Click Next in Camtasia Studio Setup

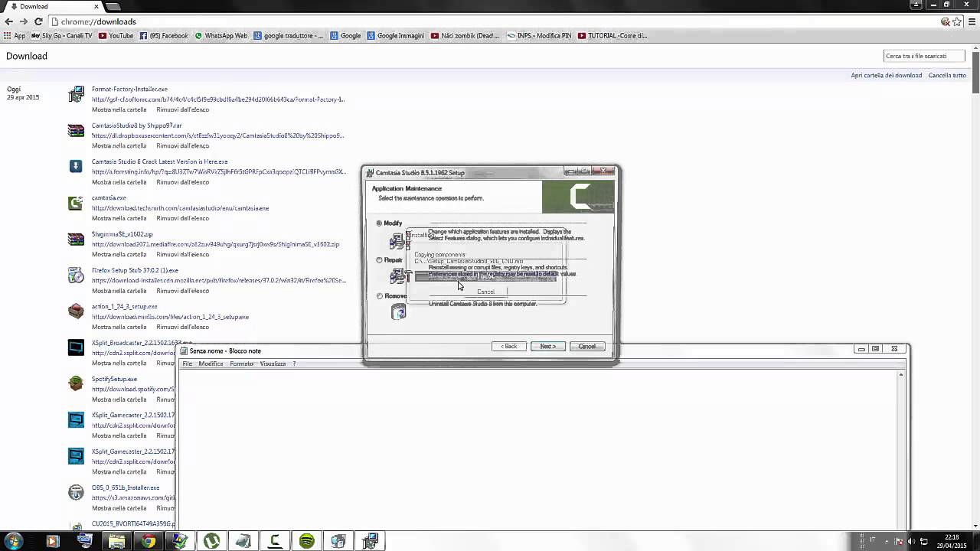(x=547, y=346)
